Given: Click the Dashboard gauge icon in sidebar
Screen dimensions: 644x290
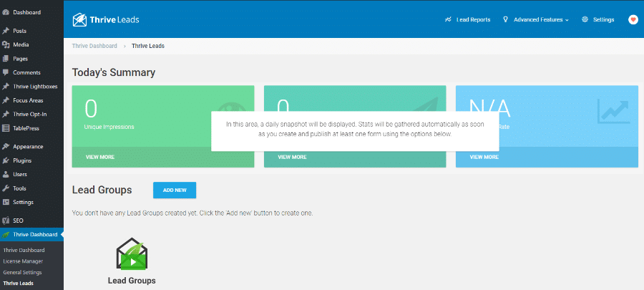Looking at the screenshot, I should (x=6, y=12).
